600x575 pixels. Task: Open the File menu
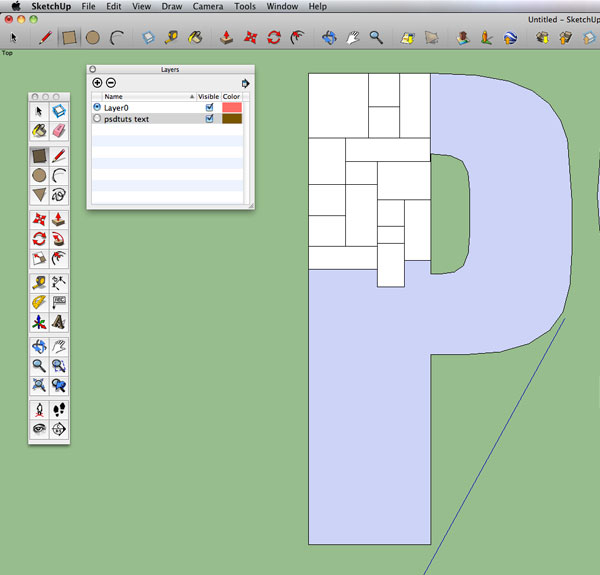coord(88,6)
